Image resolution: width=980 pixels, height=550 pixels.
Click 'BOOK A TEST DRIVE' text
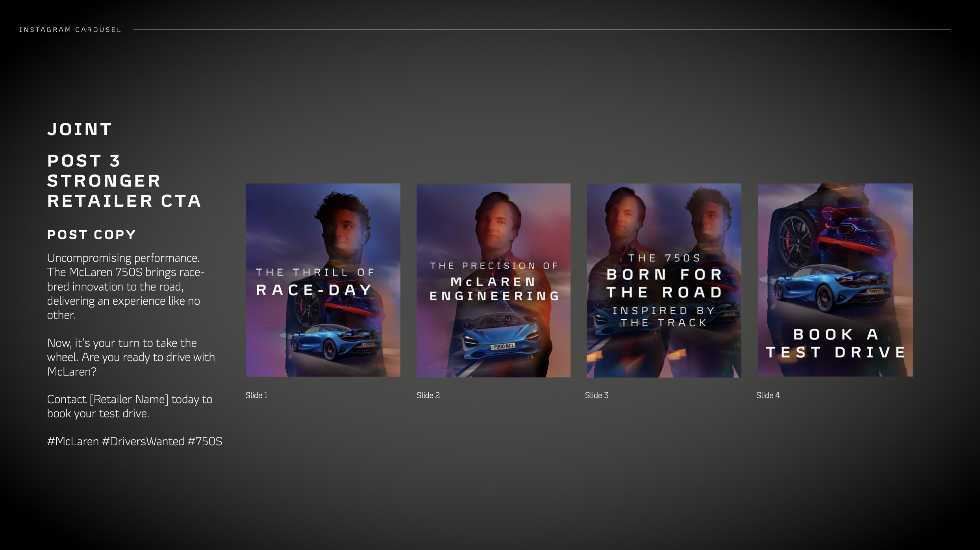coord(836,343)
